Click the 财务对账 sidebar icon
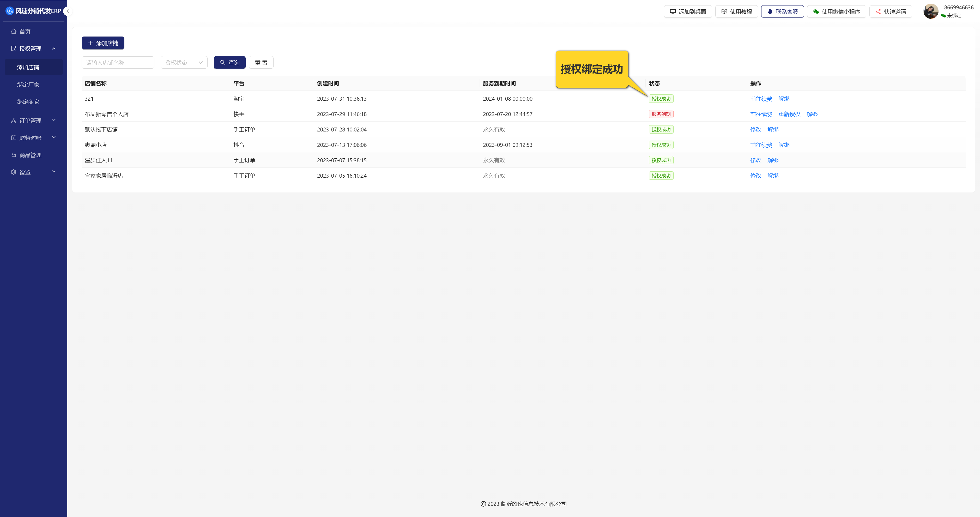The height and width of the screenshot is (517, 980). [x=14, y=138]
